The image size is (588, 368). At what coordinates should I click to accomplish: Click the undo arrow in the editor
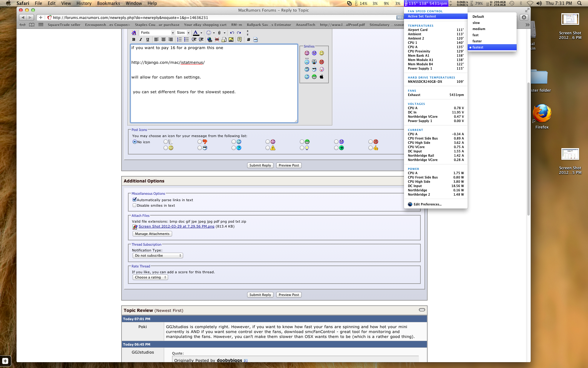[232, 33]
